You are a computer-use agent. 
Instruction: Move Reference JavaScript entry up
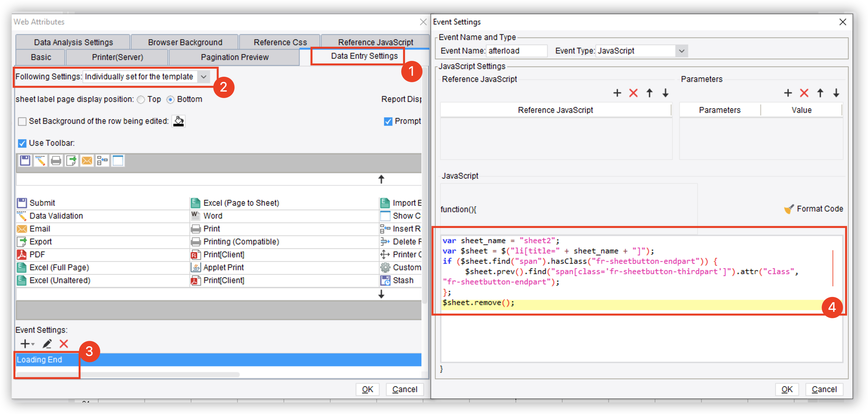(649, 93)
